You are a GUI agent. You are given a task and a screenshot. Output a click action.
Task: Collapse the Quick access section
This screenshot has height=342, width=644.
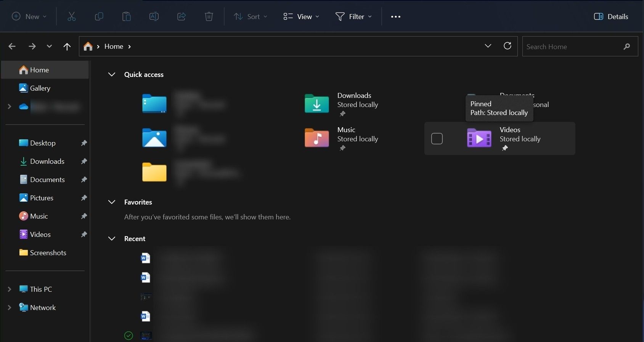[112, 75]
